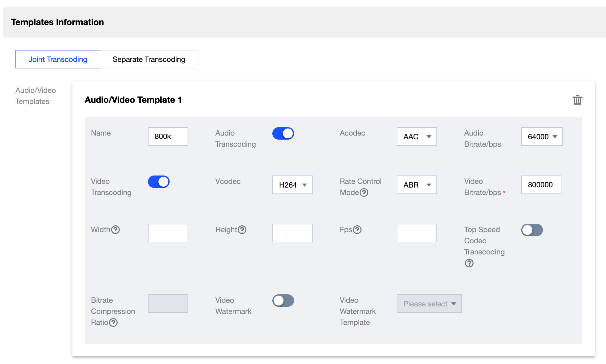Click the Width help question icon
The width and height of the screenshot is (606, 364).
click(x=115, y=230)
